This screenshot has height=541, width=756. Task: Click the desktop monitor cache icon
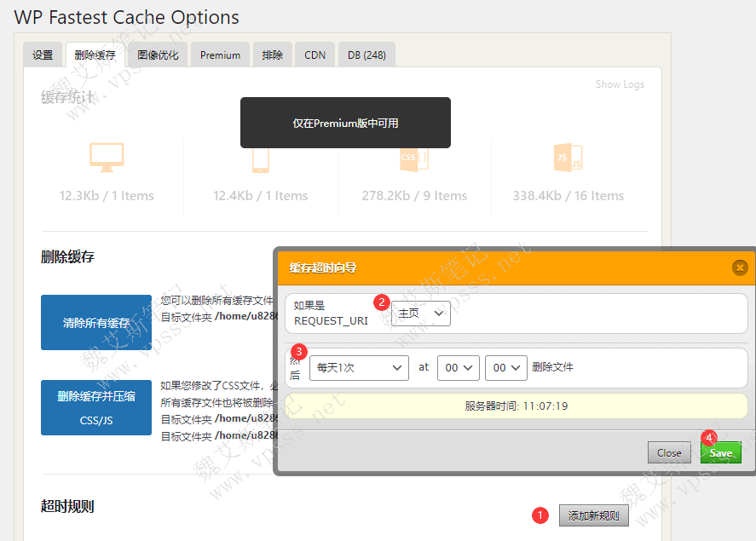click(x=107, y=157)
